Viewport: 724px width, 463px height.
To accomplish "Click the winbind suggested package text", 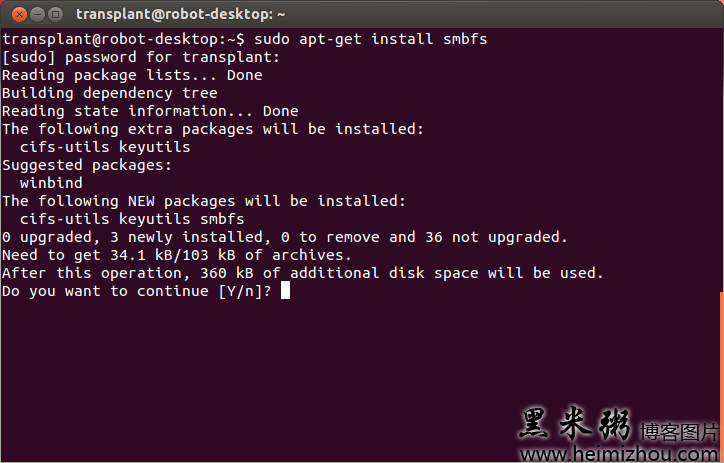I will 51,183.
